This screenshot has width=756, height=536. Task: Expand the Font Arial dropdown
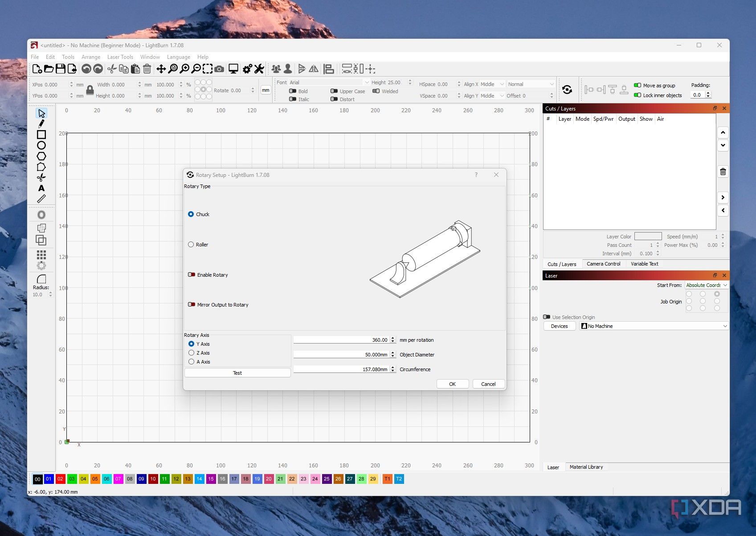coord(329,82)
